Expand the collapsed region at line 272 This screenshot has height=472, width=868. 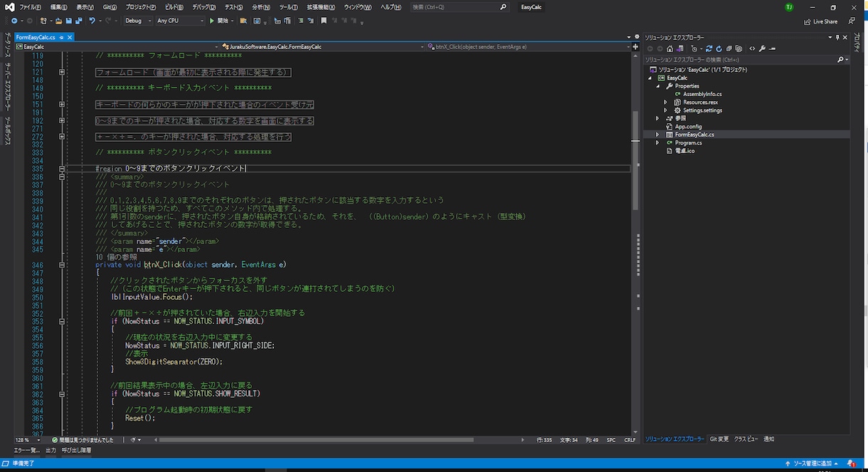click(x=63, y=137)
